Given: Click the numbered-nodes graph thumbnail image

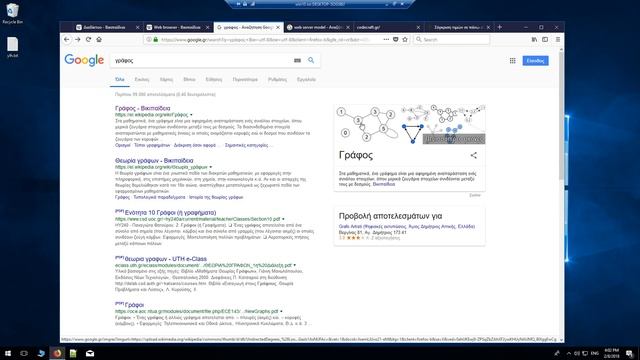Looking at the screenshot, I should [x=368, y=124].
